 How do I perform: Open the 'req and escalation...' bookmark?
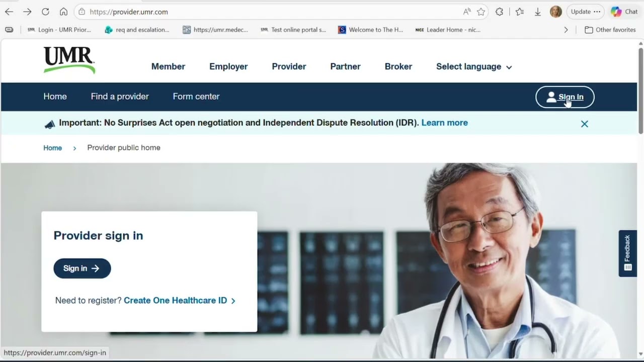pos(137,30)
